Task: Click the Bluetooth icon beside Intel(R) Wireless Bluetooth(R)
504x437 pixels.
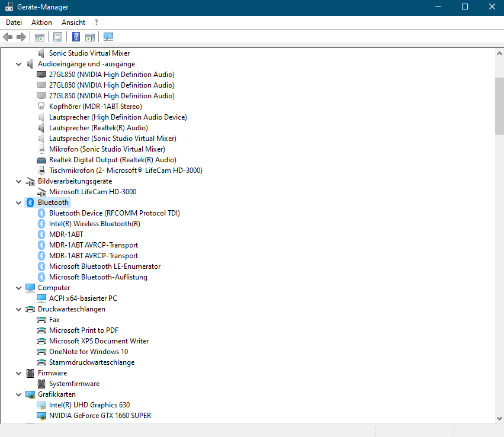Action: coord(41,224)
